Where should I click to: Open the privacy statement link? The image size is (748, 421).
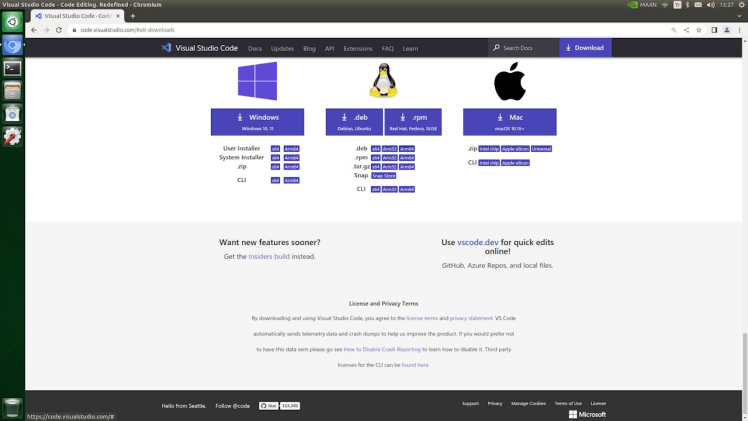471,318
